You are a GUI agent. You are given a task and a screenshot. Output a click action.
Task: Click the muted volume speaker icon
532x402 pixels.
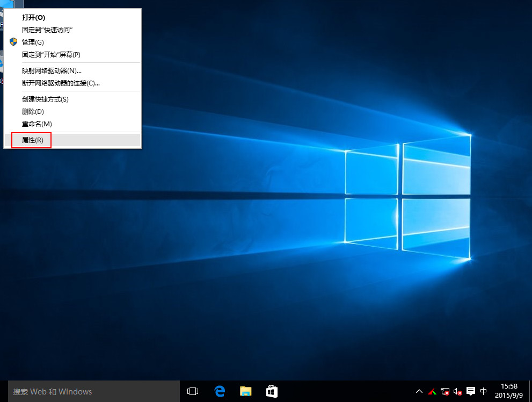pyautogui.click(x=458, y=391)
